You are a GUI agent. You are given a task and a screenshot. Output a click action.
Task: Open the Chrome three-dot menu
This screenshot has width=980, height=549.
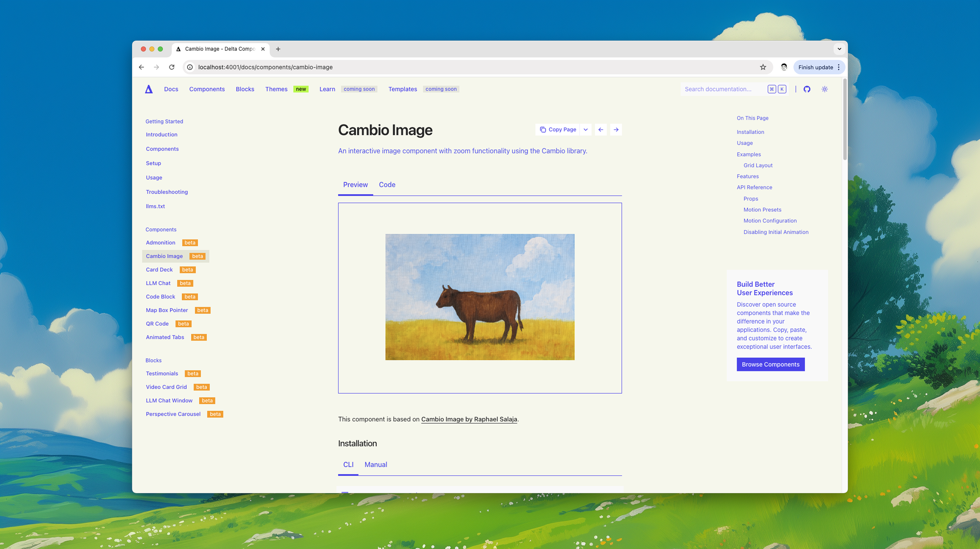[x=839, y=67]
